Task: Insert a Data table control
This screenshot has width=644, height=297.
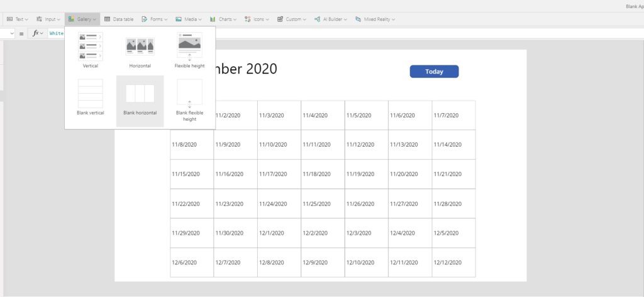Action: coord(119,20)
